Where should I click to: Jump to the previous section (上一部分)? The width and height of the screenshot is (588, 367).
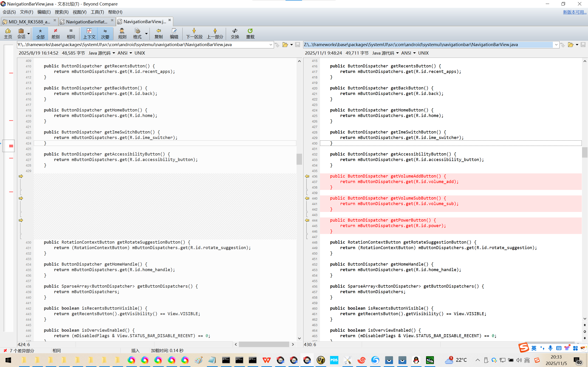(215, 33)
